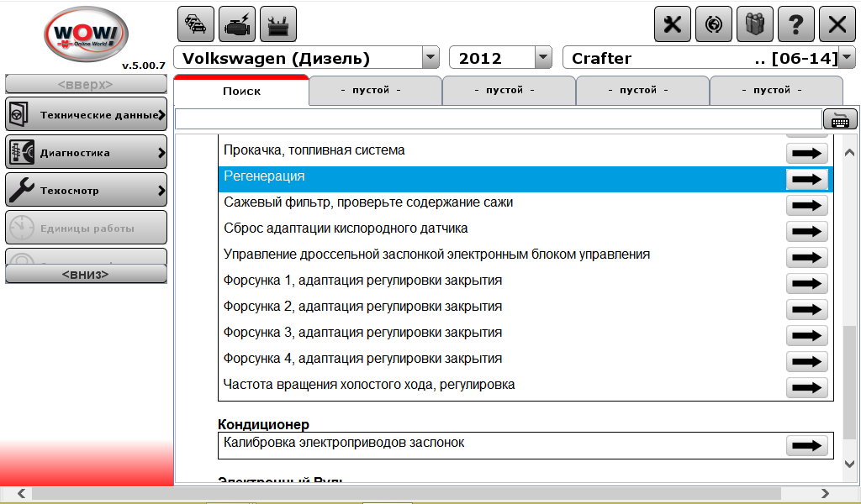
Task: Select Форсунка 4, адаптация регулировки закрытия
Action: pyautogui.click(x=362, y=359)
